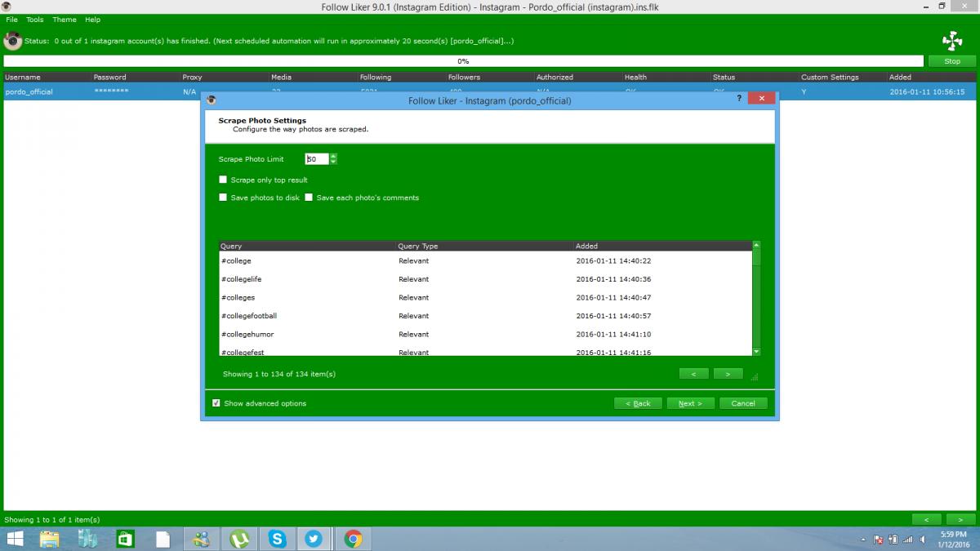Open Google Chrome from the taskbar
The image size is (980, 551).
coord(353,539)
